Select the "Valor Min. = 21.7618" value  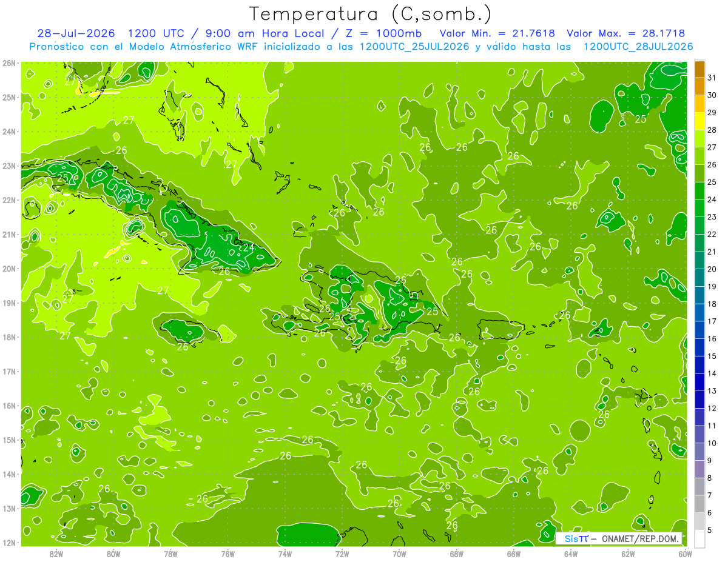point(498,33)
